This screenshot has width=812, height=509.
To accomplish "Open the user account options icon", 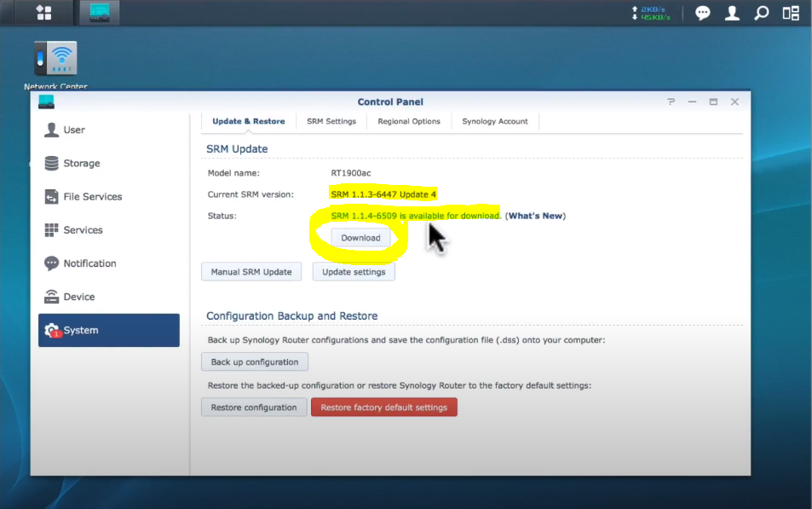I will (x=732, y=13).
